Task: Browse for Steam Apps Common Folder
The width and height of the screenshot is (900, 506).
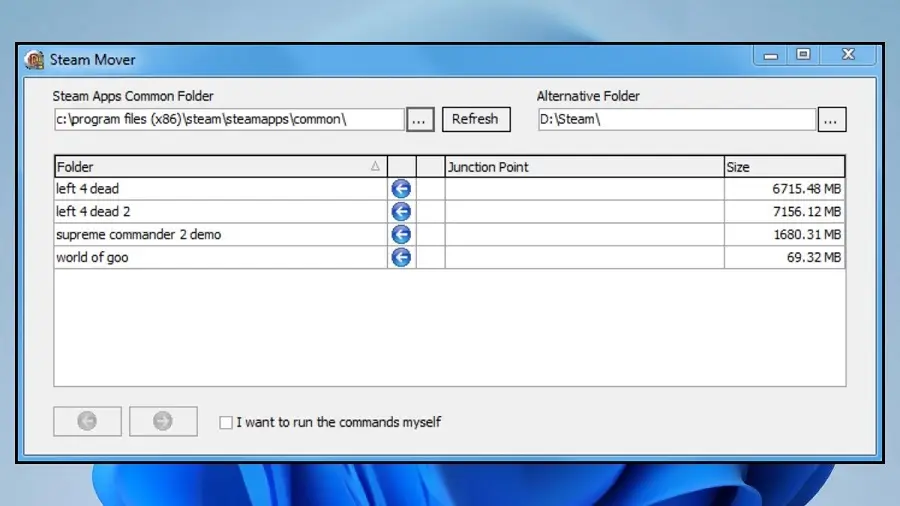Action: (420, 119)
